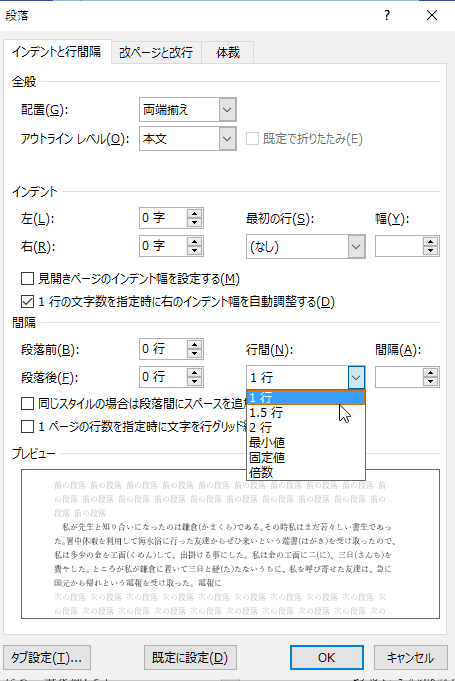Decrease the 間隔 line spacing value
The width and height of the screenshot is (455, 681).
(430, 382)
